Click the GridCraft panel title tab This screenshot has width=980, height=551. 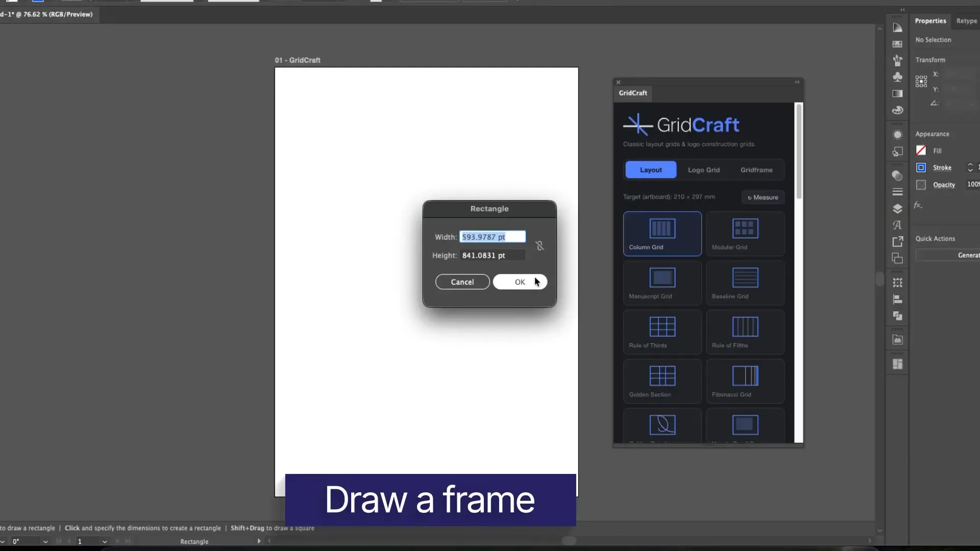click(633, 93)
